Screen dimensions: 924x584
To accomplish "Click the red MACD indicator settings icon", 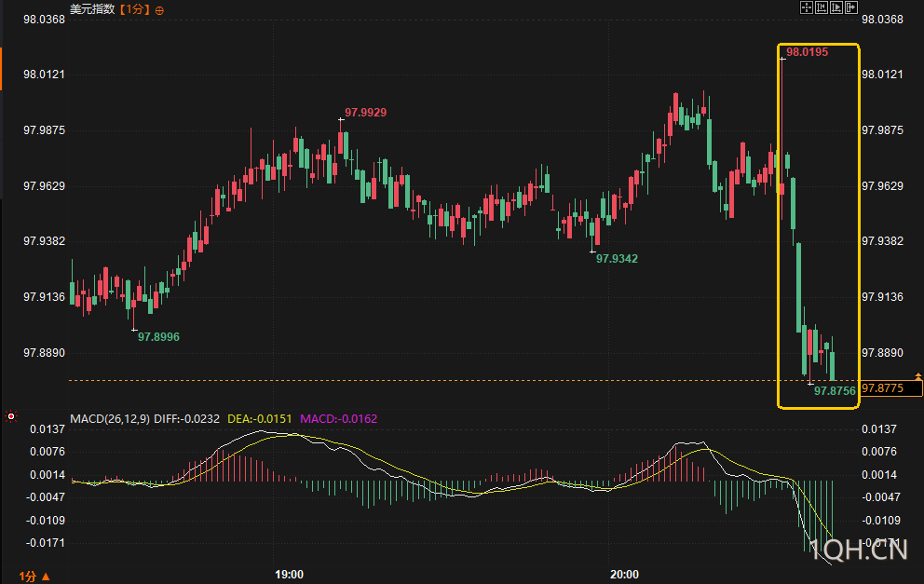I will (10, 416).
